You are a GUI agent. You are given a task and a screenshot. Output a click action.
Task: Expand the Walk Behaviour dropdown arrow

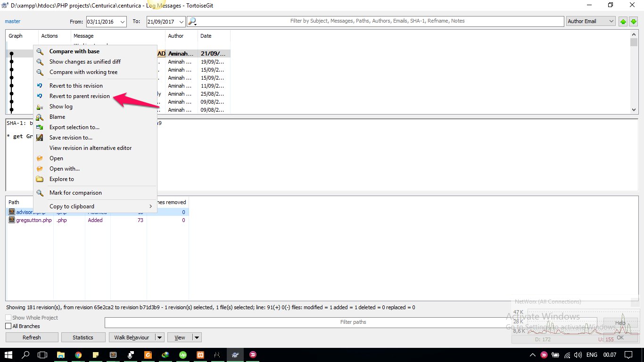(x=159, y=337)
